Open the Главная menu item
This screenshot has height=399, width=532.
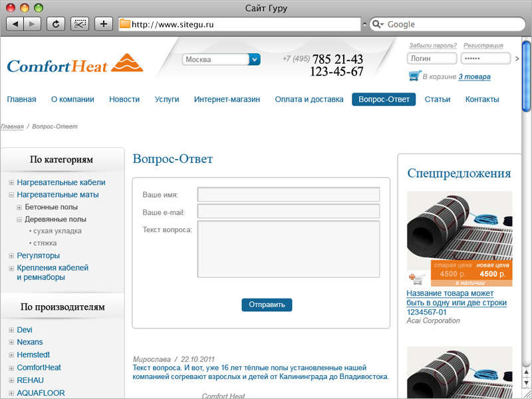coord(21,99)
